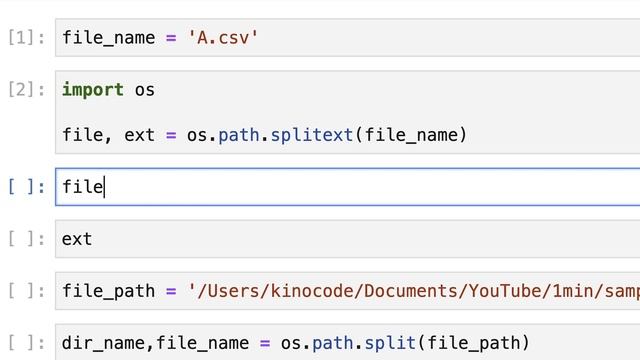The image size is (640, 360).
Task: Click the file_name = 'A.csv' code cell
Action: tap(347, 38)
